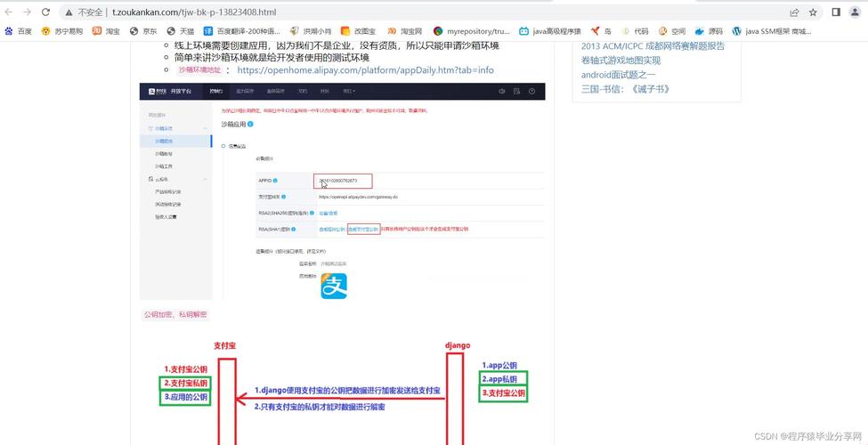Go forward in browser history
This screenshot has height=445, width=868.
(x=27, y=12)
